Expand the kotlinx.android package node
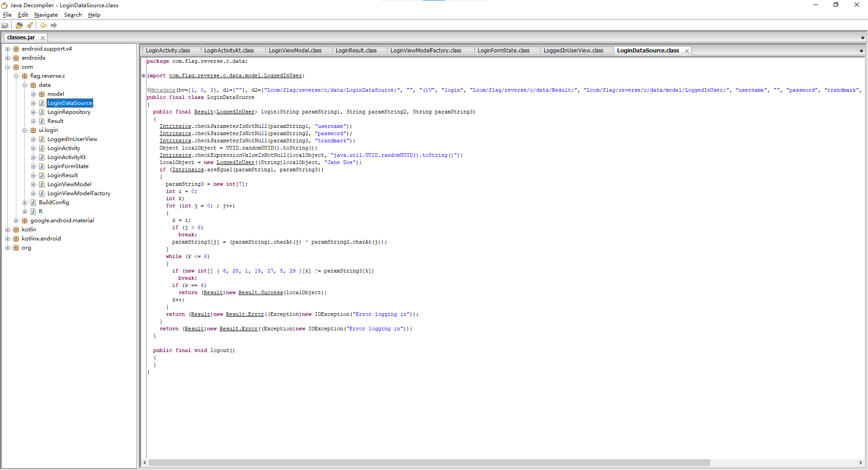Image resolution: width=868 pixels, height=470 pixels. point(7,239)
